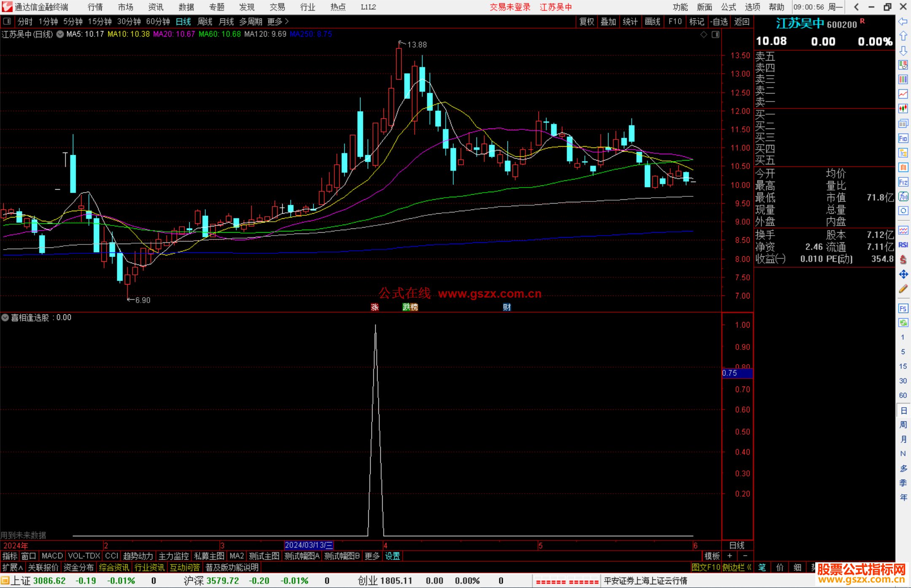
Task: Select the pencil drawing tool icon
Action: pos(903,289)
